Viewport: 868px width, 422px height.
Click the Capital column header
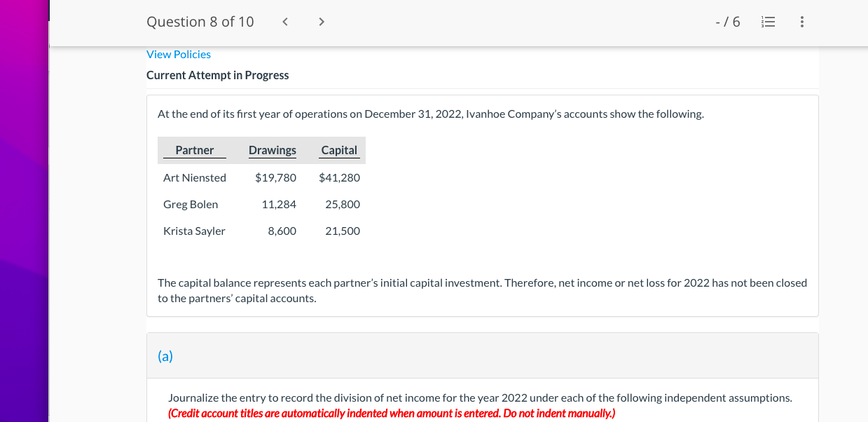[339, 149]
